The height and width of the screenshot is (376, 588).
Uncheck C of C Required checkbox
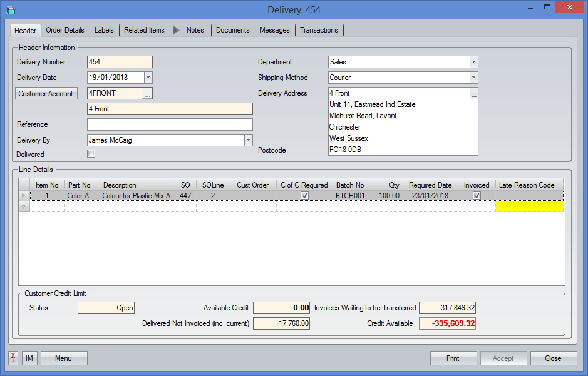point(304,196)
